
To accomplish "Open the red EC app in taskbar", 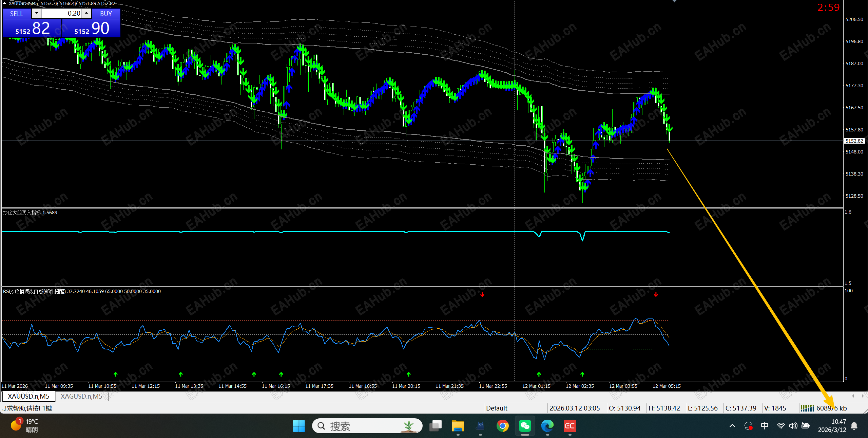I will tap(570, 426).
